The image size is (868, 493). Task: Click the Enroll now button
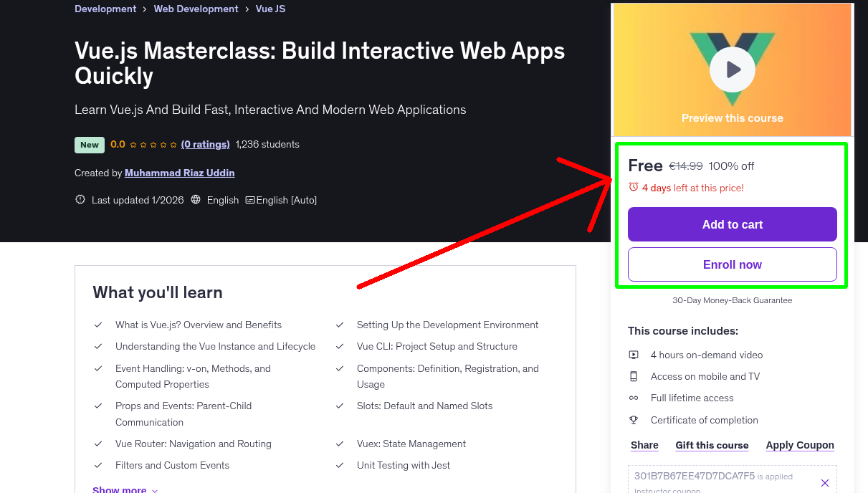tap(732, 264)
